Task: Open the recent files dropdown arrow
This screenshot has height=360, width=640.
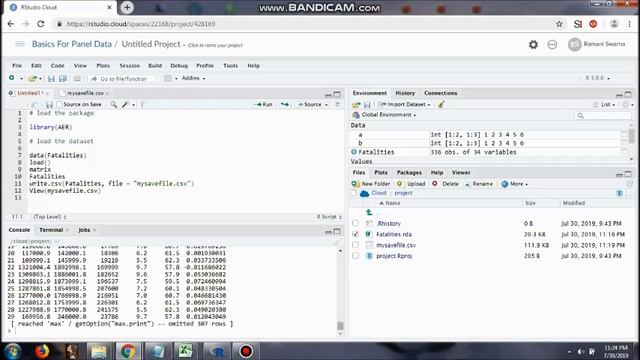Action: coord(40,78)
